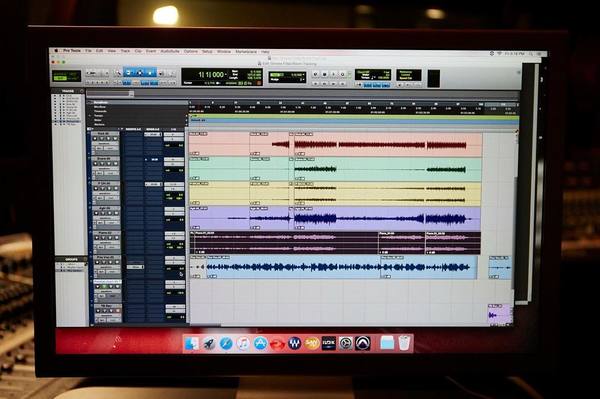Open output selector on light blue vocal track
600x399 pixels.
coord(174,263)
